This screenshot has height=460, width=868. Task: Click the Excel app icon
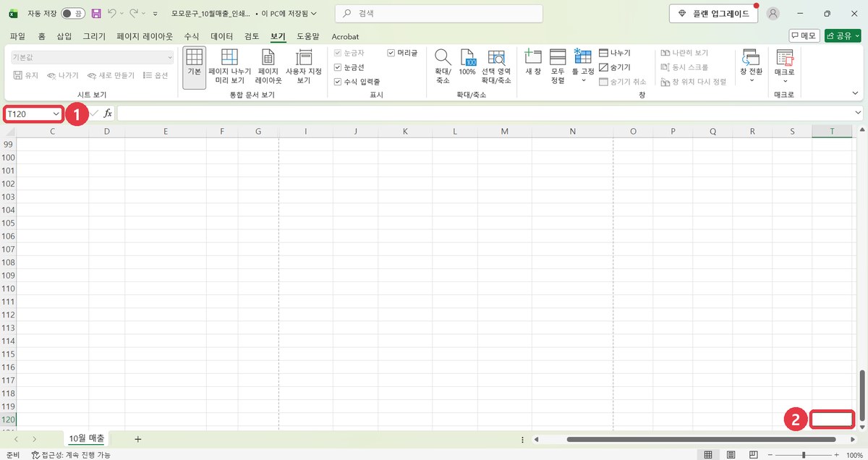pos(13,13)
